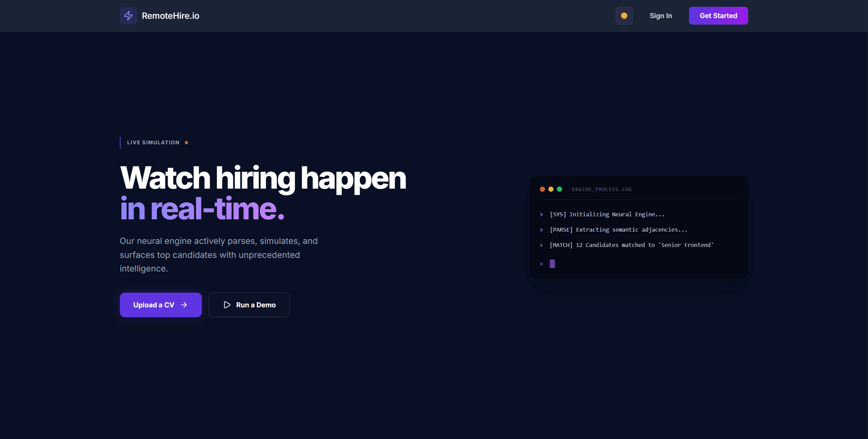Click the chevron before the [SYS] line

click(541, 215)
